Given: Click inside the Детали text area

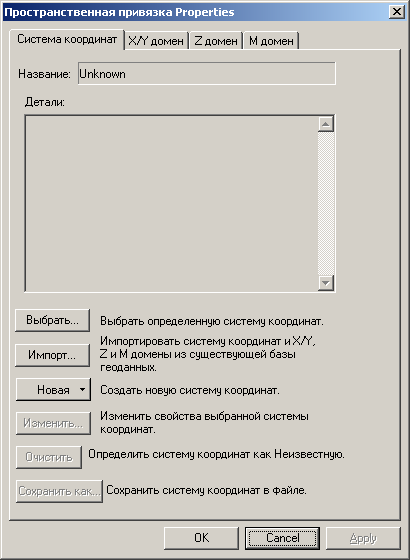Looking at the screenshot, I should (x=171, y=204).
